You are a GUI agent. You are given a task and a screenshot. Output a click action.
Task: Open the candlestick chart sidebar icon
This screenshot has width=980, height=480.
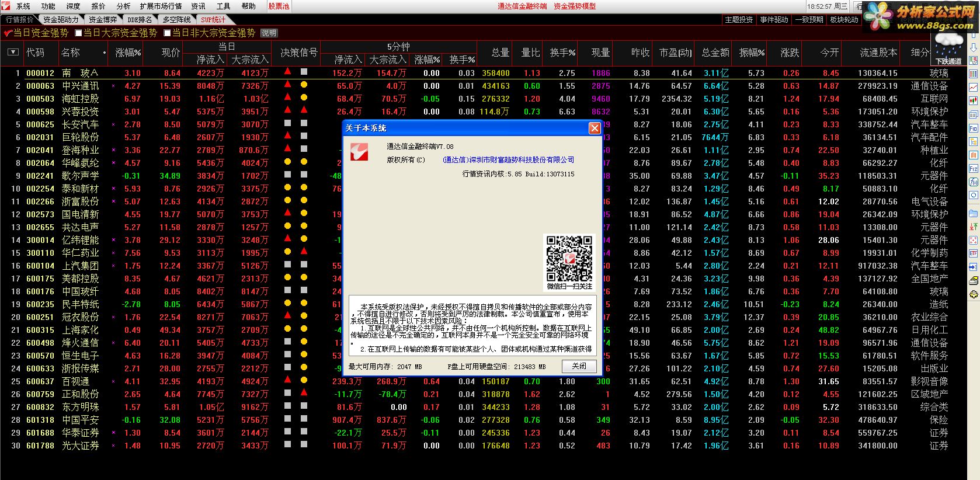(974, 100)
